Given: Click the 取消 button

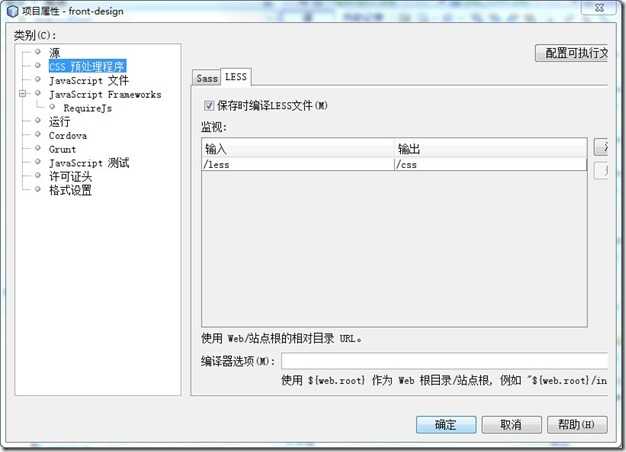Looking at the screenshot, I should coord(511,425).
